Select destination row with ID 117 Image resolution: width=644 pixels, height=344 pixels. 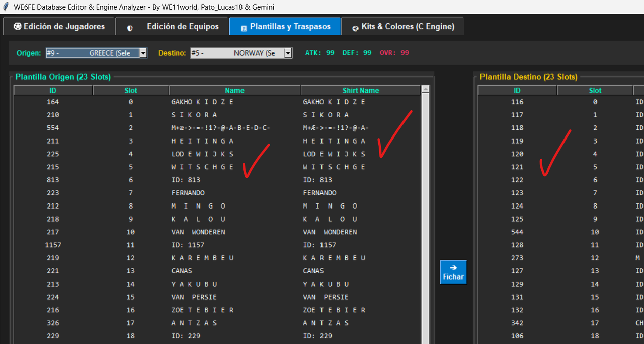(x=560, y=115)
